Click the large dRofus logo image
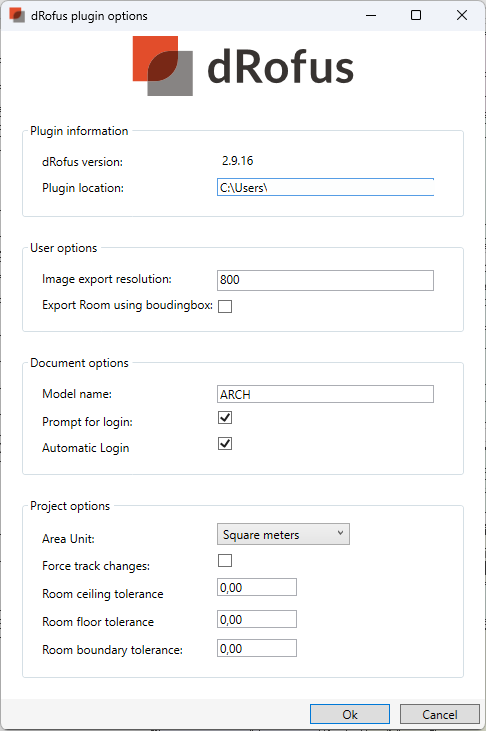Image resolution: width=486 pixels, height=731 pixels. tap(243, 66)
